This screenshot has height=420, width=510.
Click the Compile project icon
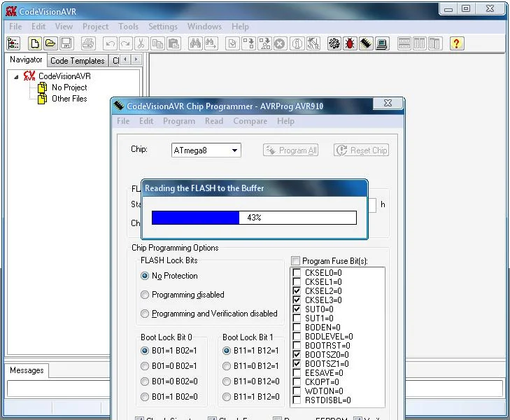[x=248, y=43]
